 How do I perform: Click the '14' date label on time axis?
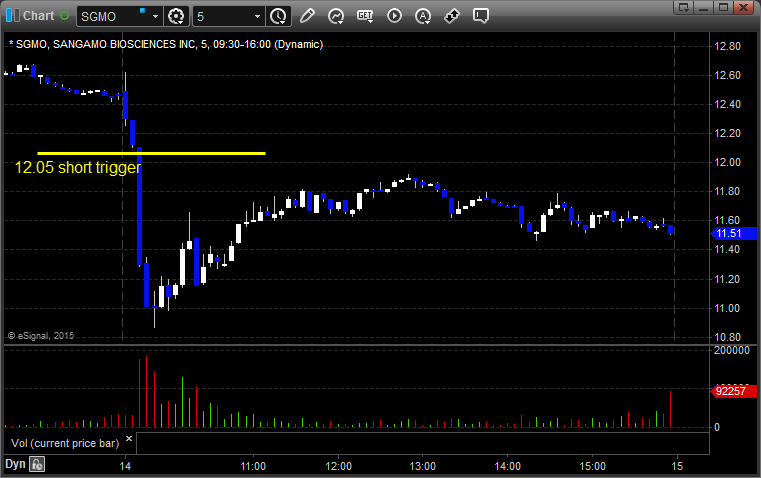coord(125,466)
